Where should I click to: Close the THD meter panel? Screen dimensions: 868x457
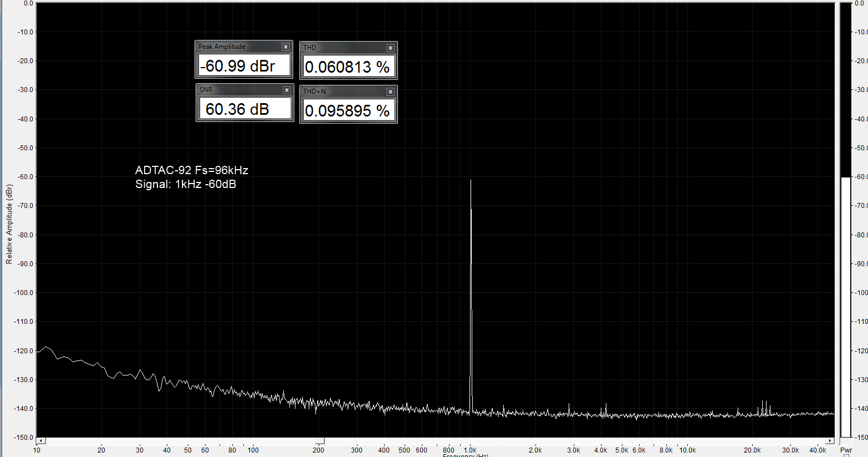(x=390, y=48)
